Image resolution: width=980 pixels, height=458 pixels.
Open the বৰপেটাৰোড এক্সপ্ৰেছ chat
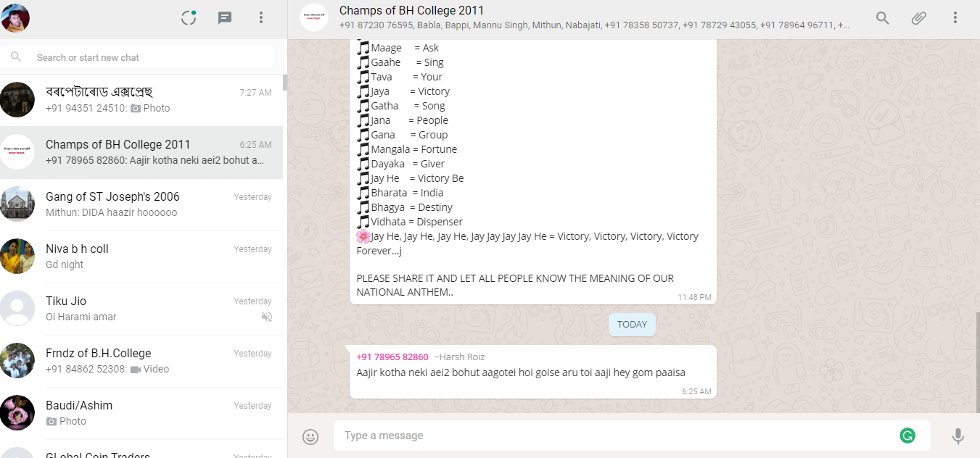pos(141,100)
